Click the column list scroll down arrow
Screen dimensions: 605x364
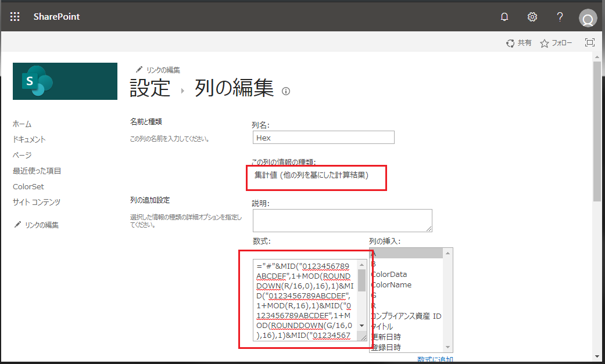coord(448,347)
